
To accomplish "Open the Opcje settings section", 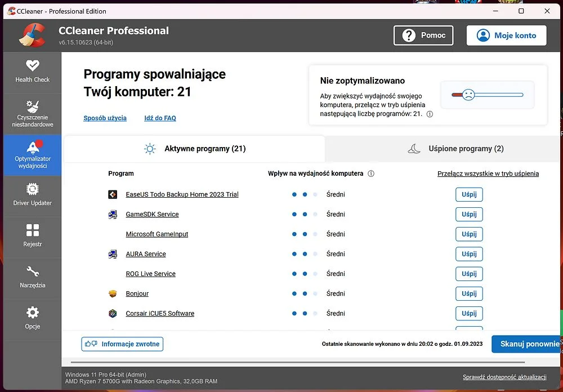I will [32, 319].
